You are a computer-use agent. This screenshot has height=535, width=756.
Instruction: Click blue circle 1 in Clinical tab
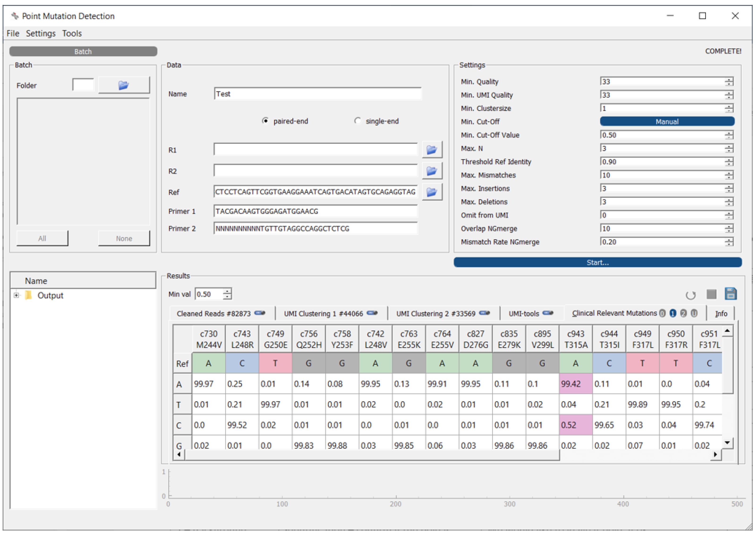click(673, 314)
